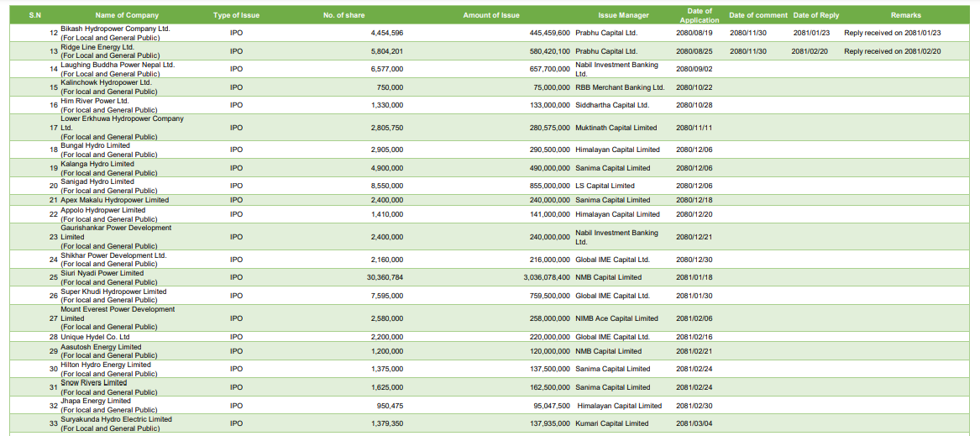
Task: Select Kalanga Hydro Limited name cell
Action: pyautogui.click(x=109, y=168)
